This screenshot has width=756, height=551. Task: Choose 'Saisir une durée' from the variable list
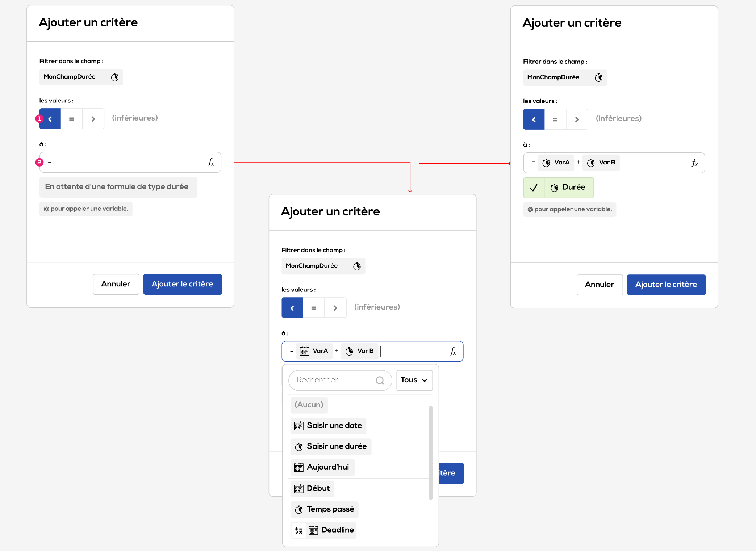coord(331,446)
